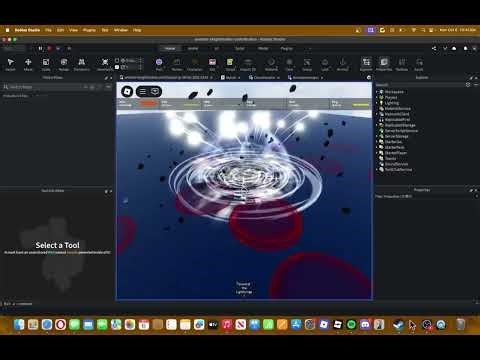Click the Anchor tool icon

(x=342, y=62)
